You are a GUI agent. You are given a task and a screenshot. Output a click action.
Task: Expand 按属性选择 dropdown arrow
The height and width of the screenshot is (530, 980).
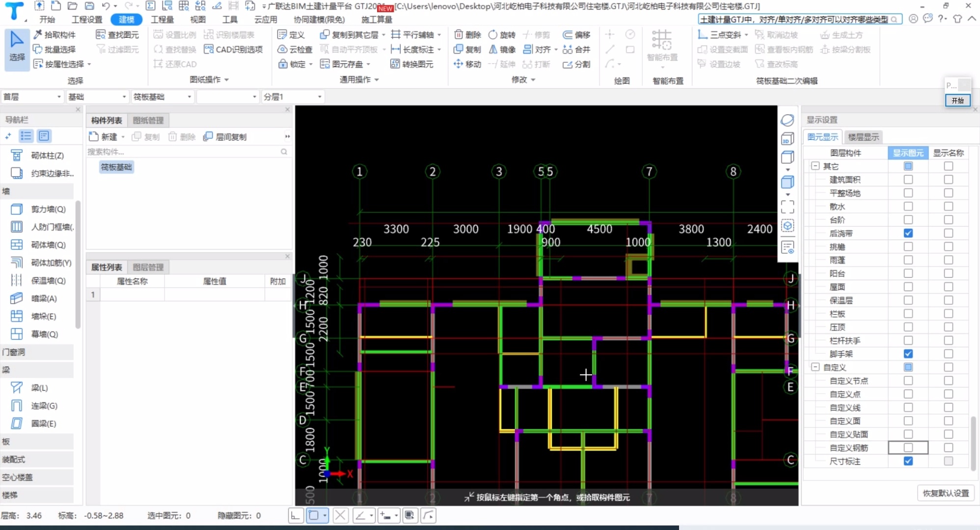coord(89,64)
